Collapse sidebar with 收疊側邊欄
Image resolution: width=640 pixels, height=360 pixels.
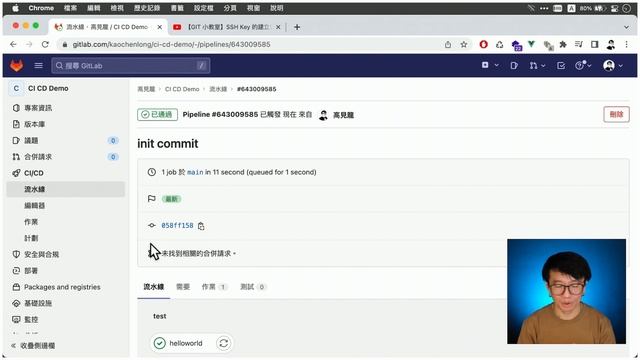pyautogui.click(x=33, y=346)
